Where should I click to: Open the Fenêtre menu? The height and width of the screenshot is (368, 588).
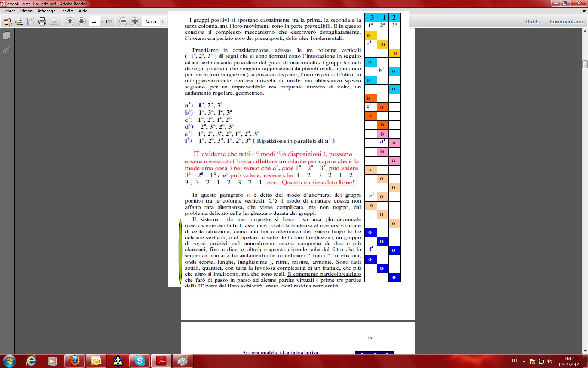click(x=67, y=11)
